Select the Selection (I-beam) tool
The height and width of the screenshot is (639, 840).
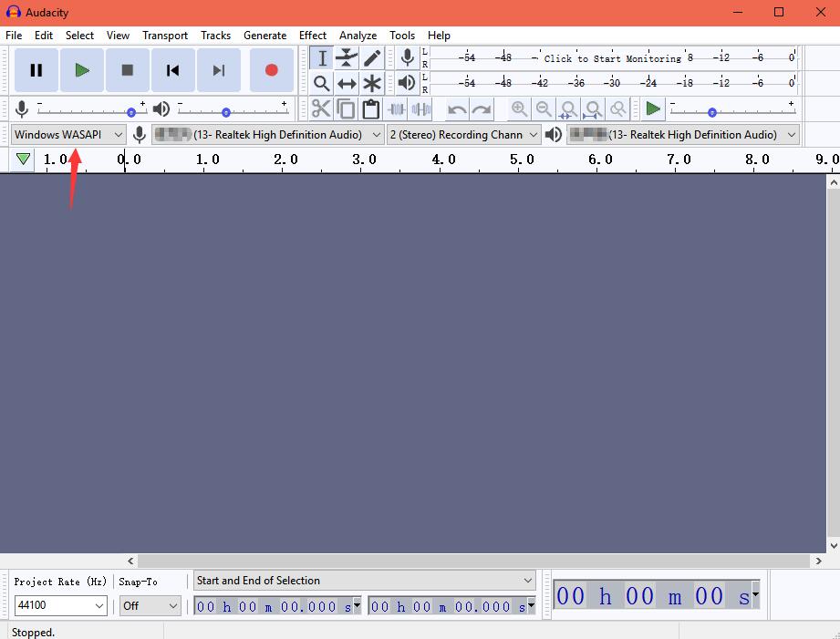click(321, 57)
